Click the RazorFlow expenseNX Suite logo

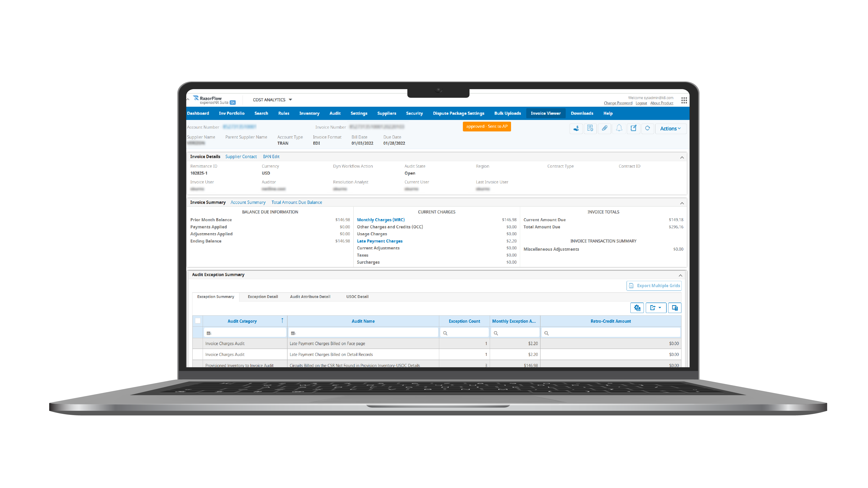pyautogui.click(x=214, y=100)
